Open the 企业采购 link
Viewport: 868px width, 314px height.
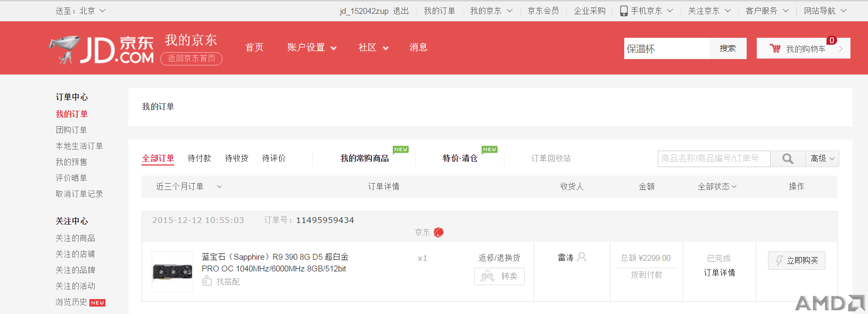(590, 11)
